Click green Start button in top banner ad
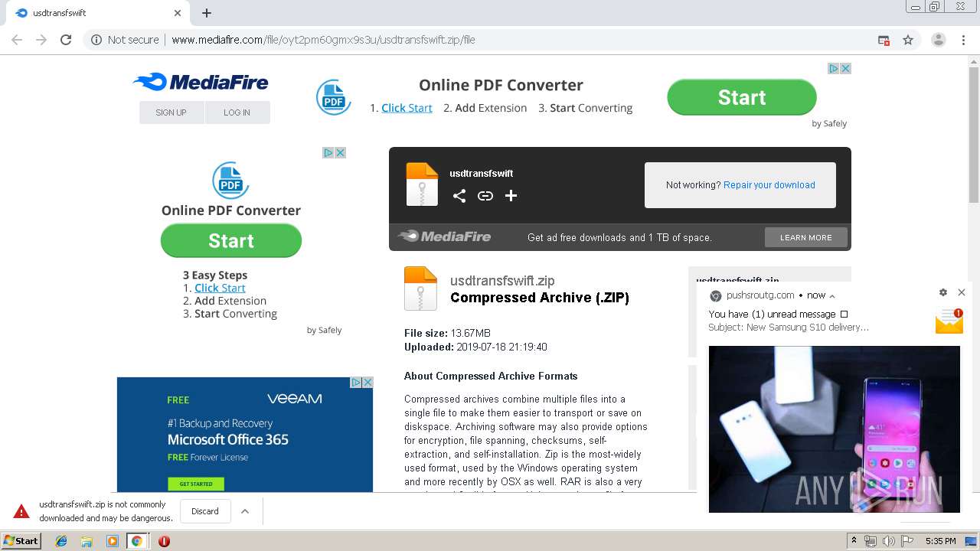This screenshot has height=551, width=980. pyautogui.click(x=742, y=97)
